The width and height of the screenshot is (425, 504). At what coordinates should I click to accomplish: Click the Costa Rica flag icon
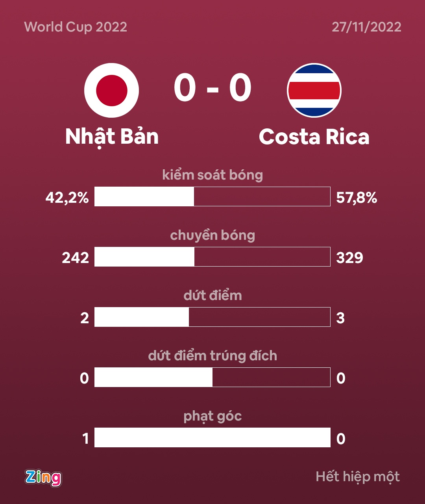pyautogui.click(x=314, y=90)
